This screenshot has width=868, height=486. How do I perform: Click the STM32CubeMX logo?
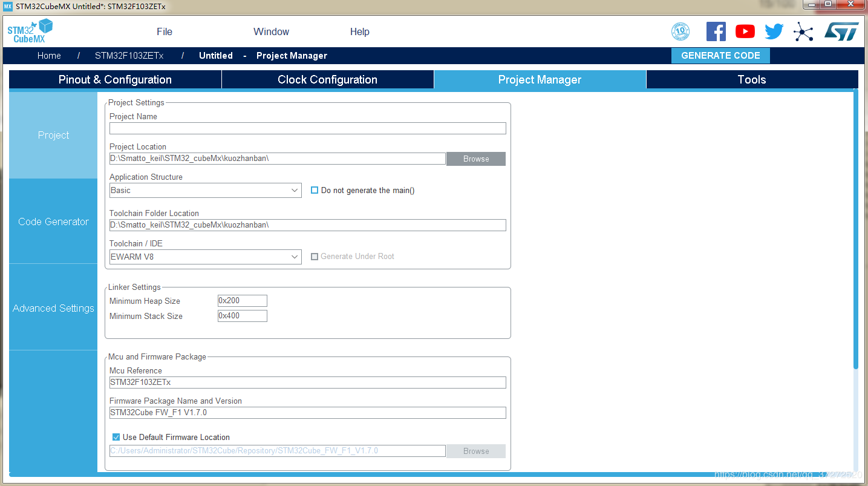tap(30, 31)
